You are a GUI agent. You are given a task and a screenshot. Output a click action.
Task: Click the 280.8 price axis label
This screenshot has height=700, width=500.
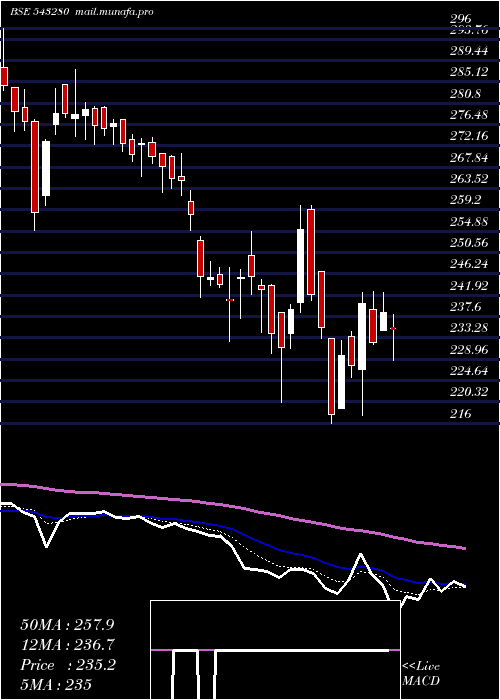pyautogui.click(x=466, y=93)
